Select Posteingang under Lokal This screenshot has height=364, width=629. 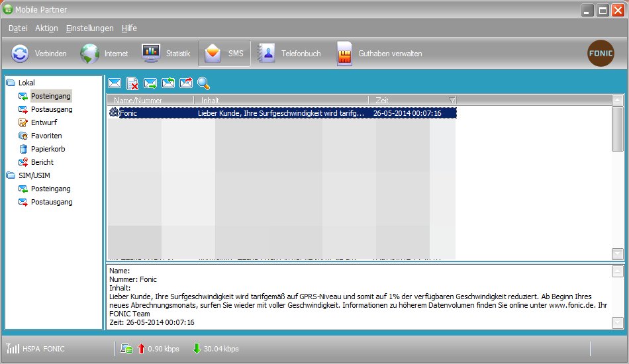tap(51, 96)
